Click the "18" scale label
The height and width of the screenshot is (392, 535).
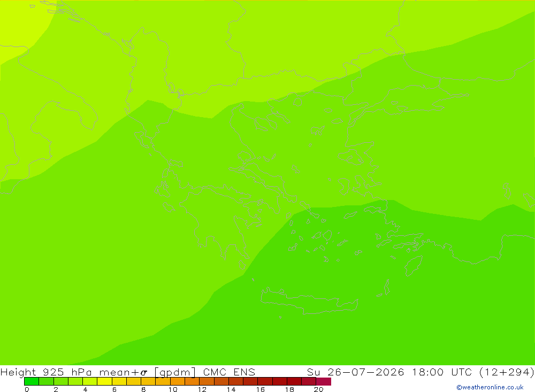tap(289, 389)
